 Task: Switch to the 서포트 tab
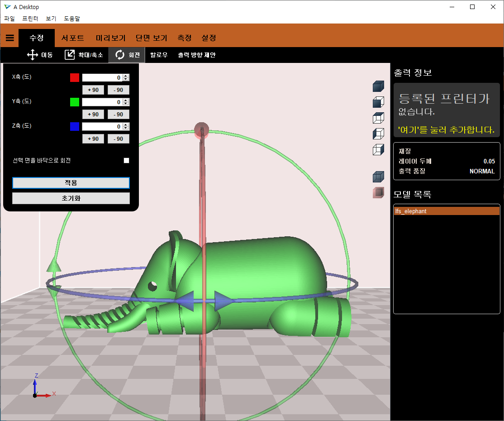(73, 38)
